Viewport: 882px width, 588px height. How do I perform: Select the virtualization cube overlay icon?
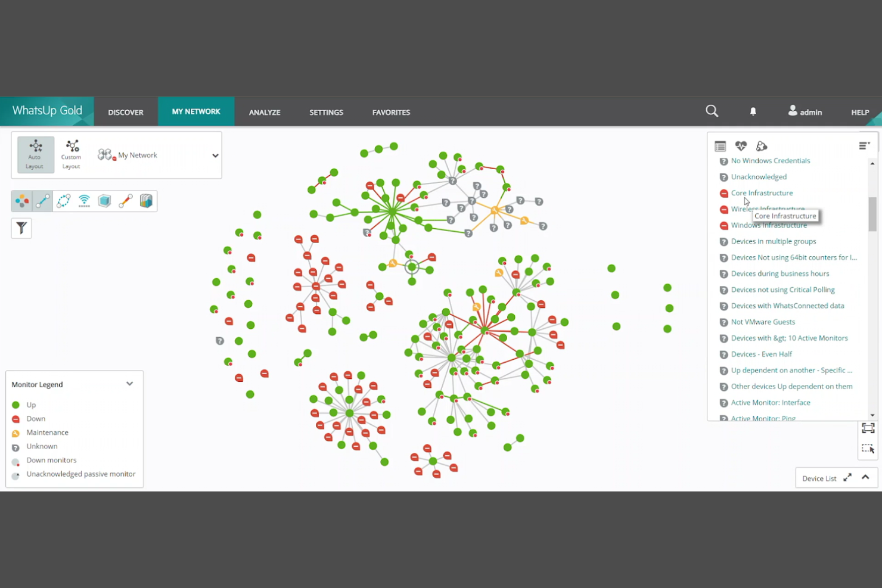[104, 201]
